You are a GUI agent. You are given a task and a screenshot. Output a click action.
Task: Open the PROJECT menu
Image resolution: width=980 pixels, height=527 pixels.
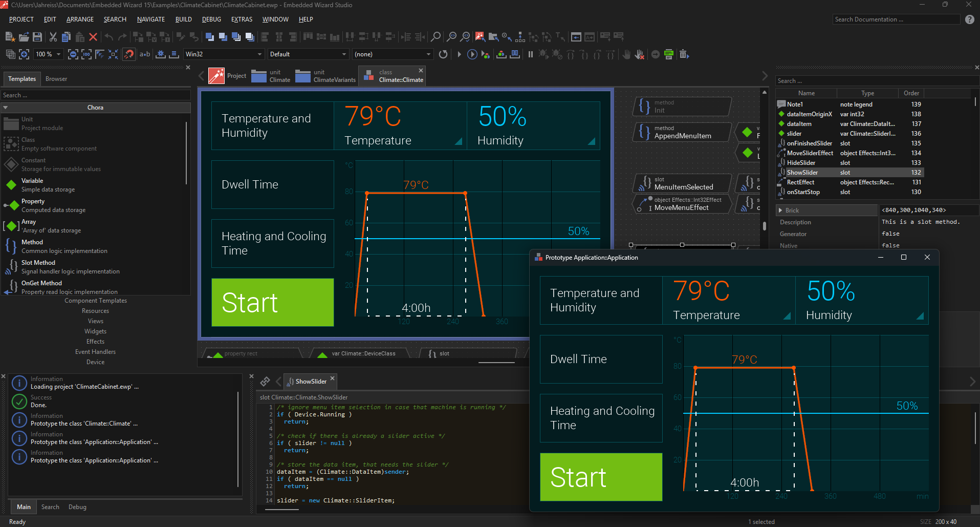click(21, 19)
